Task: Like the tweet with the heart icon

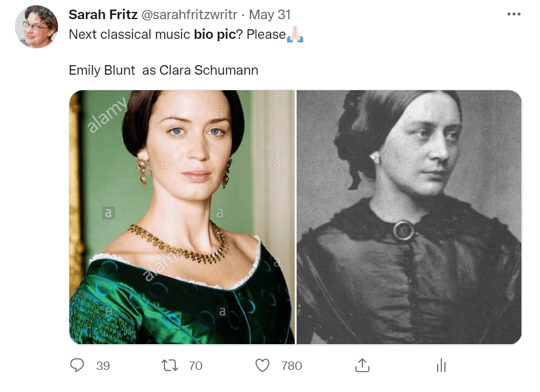Action: click(263, 365)
